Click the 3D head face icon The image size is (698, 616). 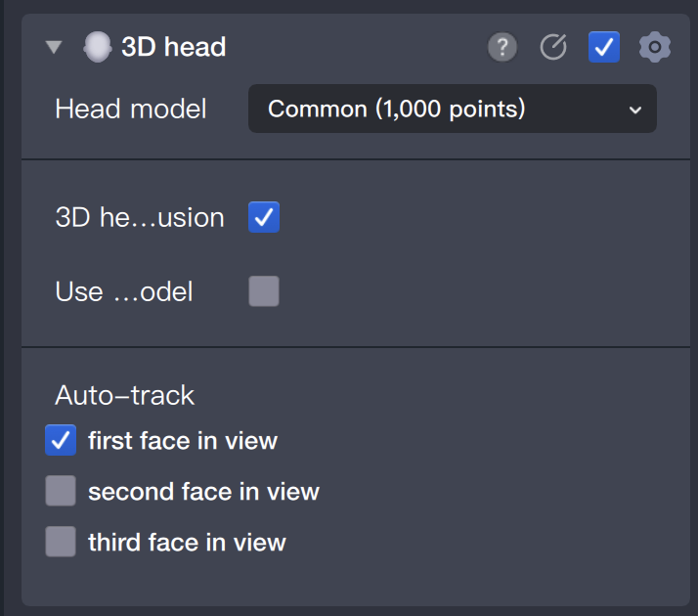(x=97, y=47)
